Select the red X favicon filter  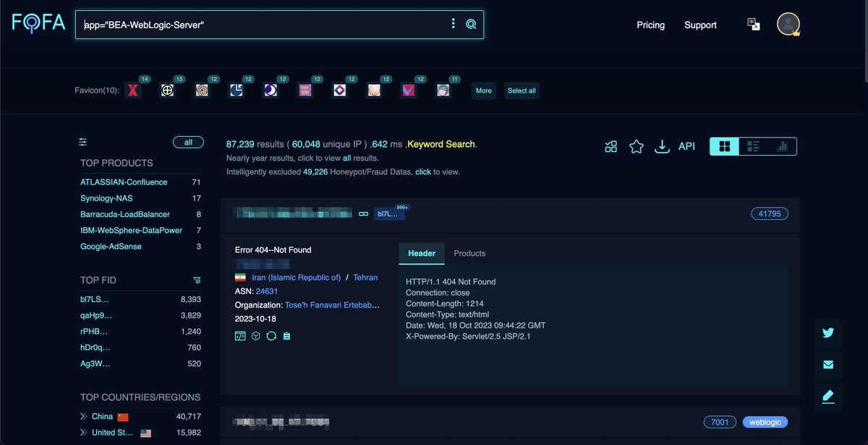133,90
